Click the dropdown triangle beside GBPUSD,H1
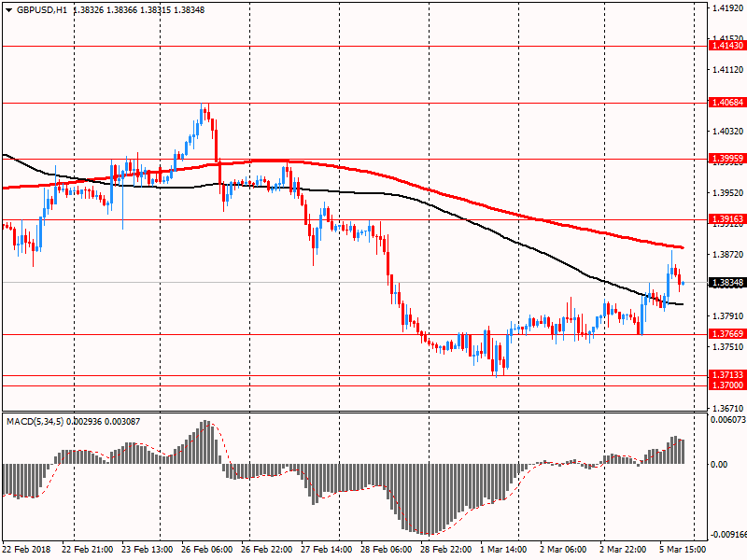The image size is (747, 560). pos(8,9)
